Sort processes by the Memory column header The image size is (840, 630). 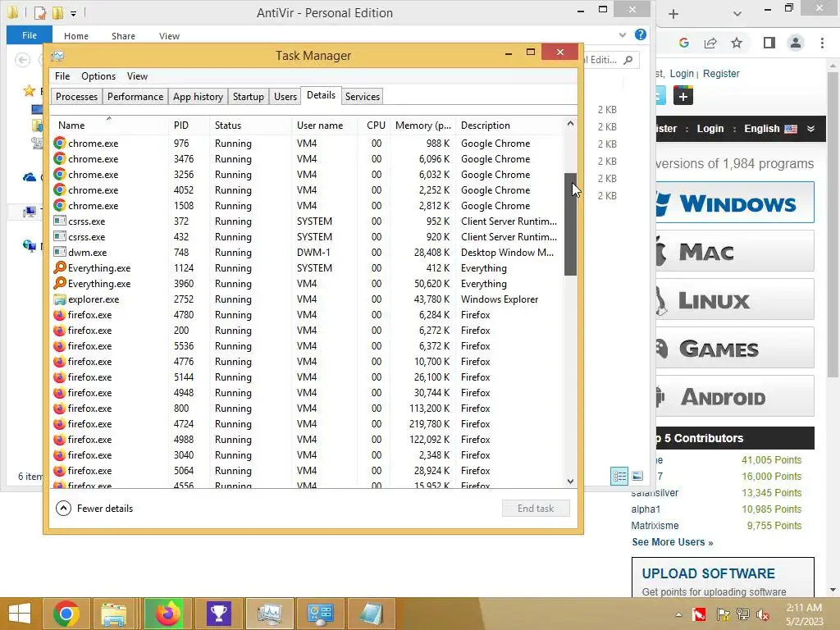422,126
